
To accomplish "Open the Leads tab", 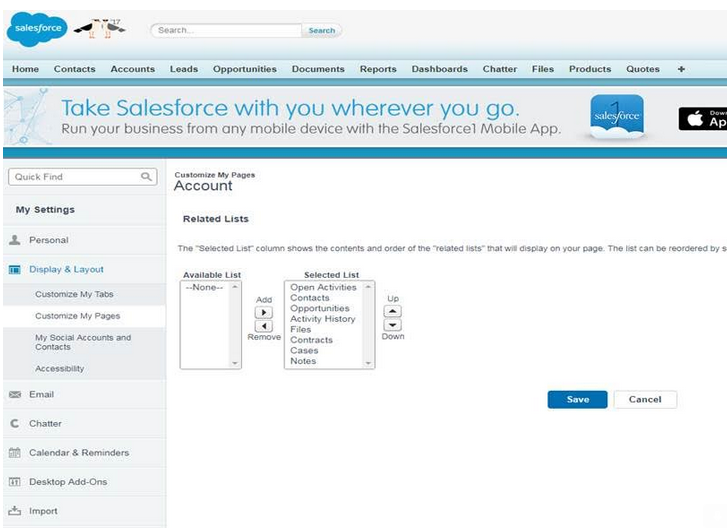I will 184,69.
